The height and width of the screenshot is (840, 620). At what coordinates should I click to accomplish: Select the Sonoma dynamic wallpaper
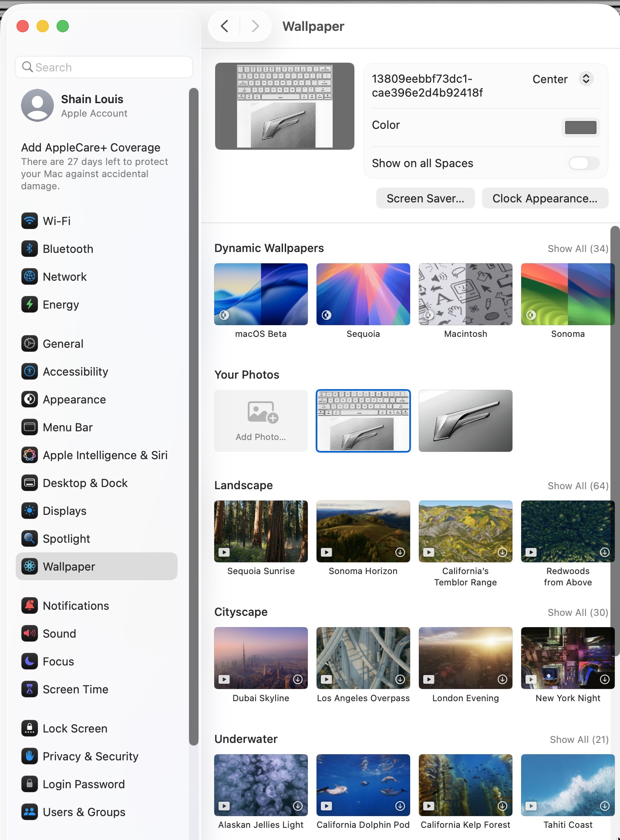click(x=568, y=294)
